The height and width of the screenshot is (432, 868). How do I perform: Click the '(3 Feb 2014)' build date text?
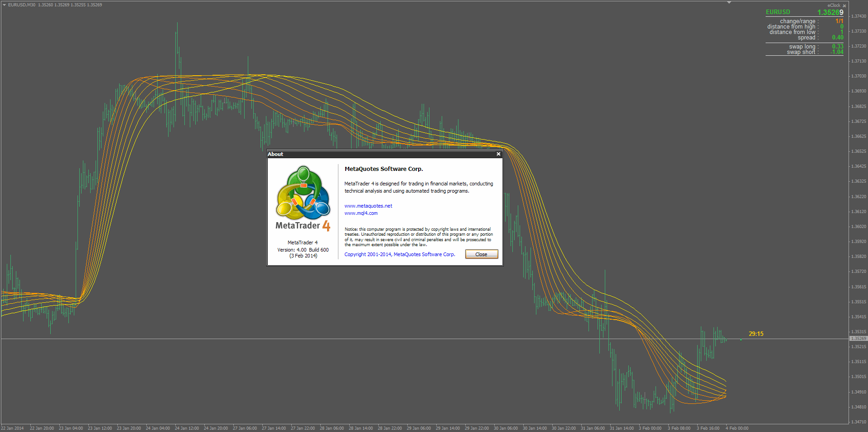303,256
